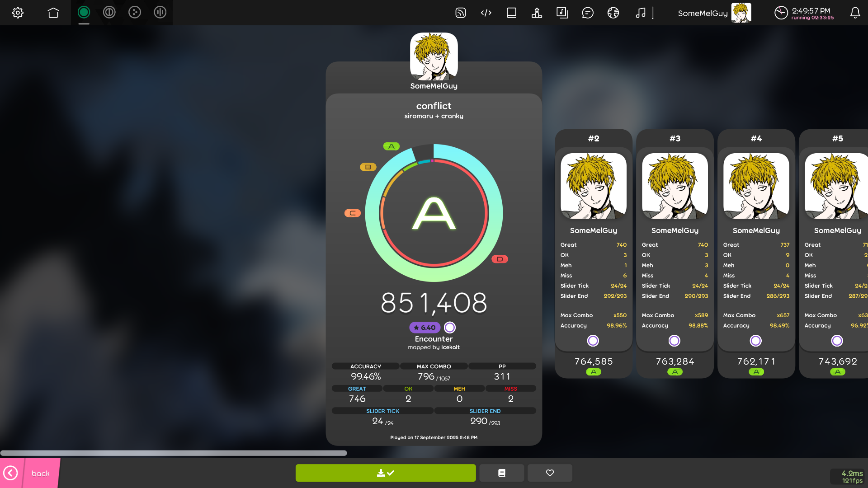Select osu! ruleset icon
The image size is (868, 488).
click(x=84, y=13)
